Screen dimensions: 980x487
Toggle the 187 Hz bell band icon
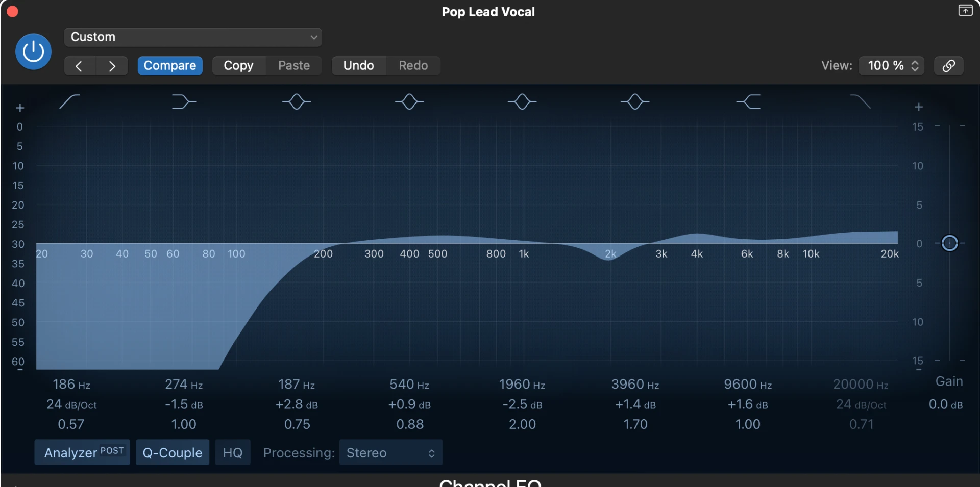click(x=297, y=102)
